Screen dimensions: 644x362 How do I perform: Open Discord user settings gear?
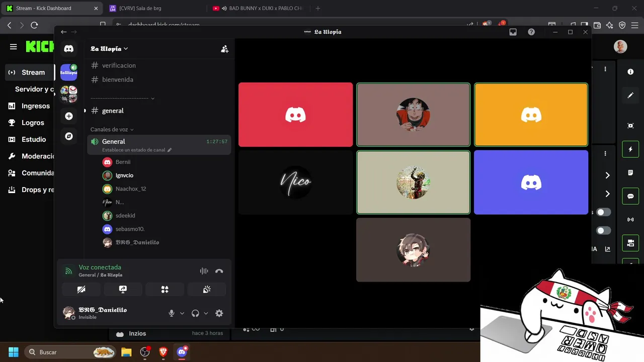pos(219,313)
